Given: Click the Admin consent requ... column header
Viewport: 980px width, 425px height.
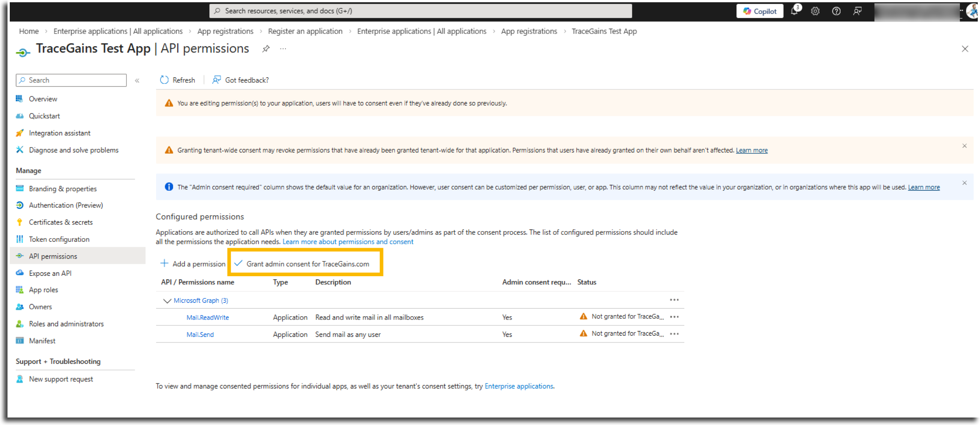Looking at the screenshot, I should click(536, 283).
